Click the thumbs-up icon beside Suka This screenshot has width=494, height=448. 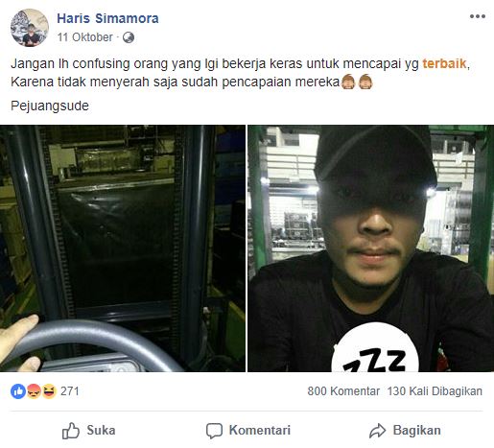click(x=71, y=431)
